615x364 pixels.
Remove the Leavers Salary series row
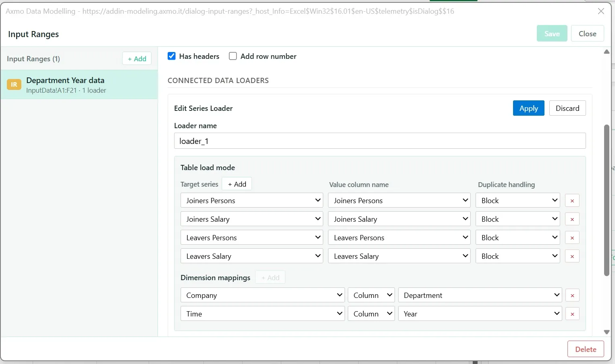pos(572,256)
